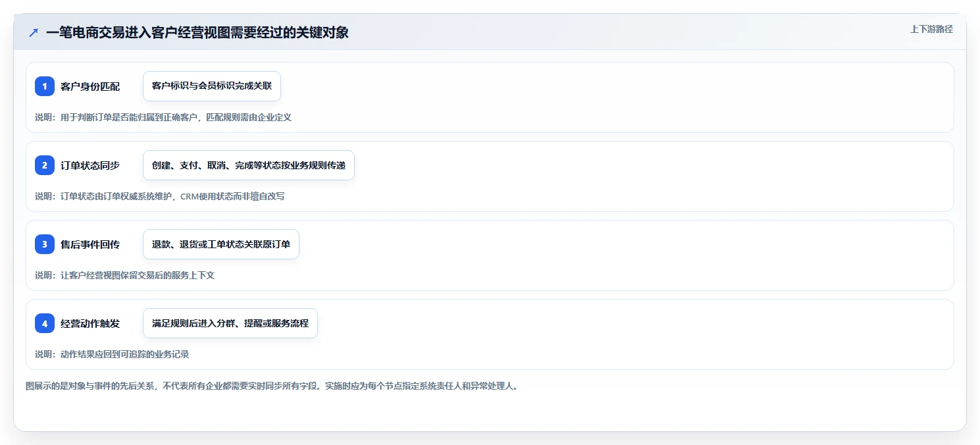Click the note '动作结果应回到可追踪的业务记录'
980x445 pixels.
[x=124, y=354]
